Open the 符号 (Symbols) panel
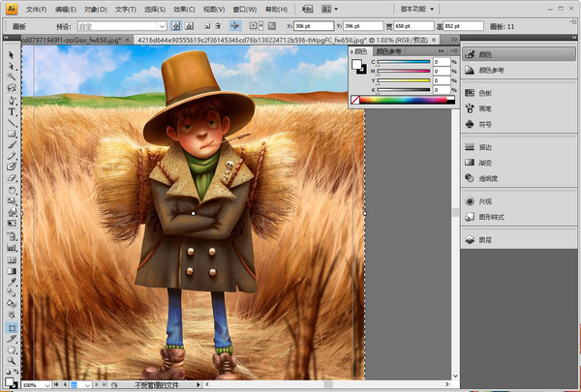Screen dimensions: 581x392 483,124
